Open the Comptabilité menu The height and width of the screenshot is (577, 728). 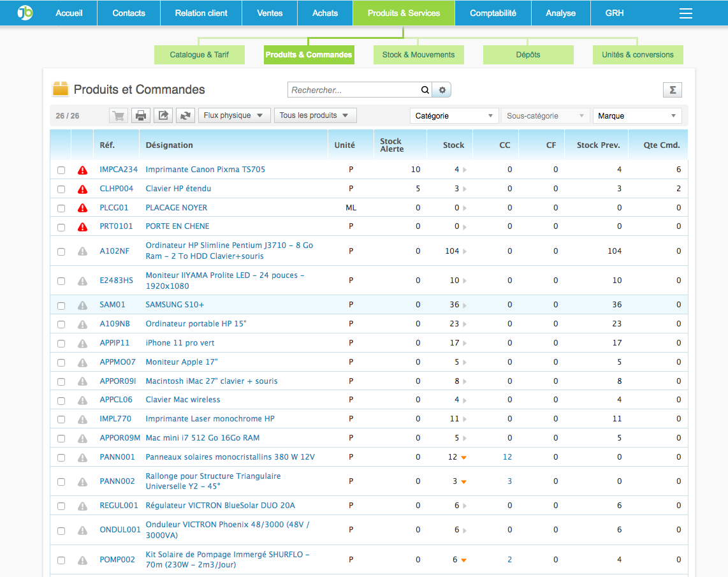click(493, 13)
